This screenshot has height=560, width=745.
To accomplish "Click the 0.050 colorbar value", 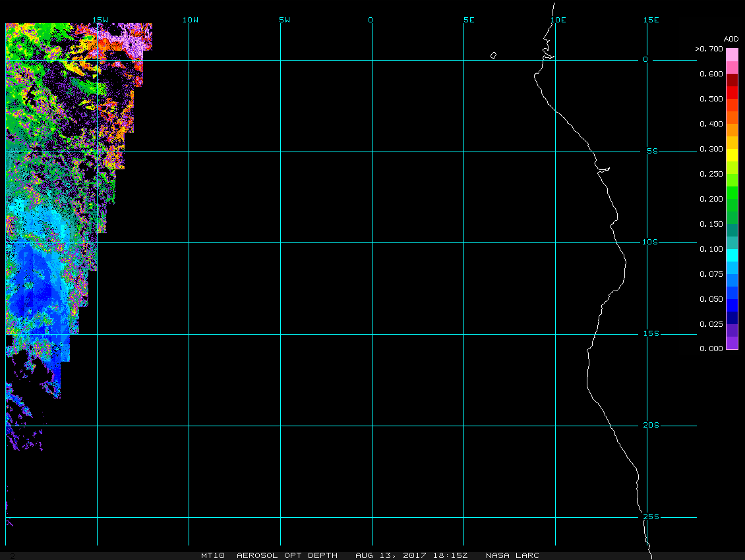I will [711, 299].
